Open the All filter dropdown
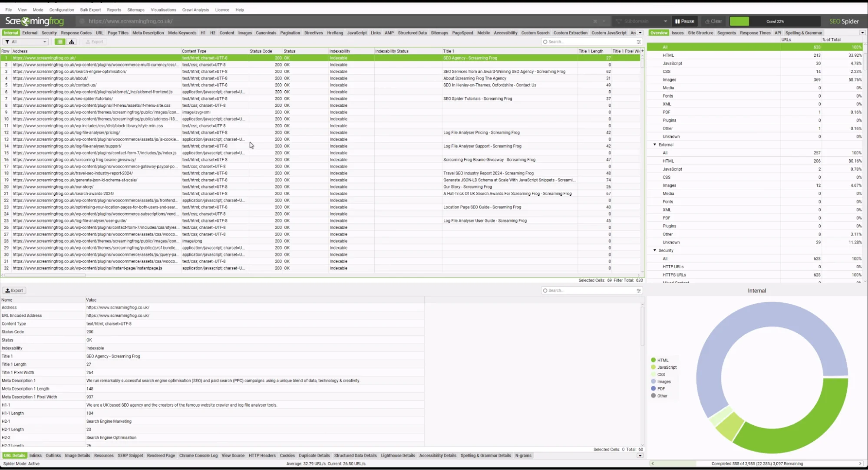 tap(25, 41)
